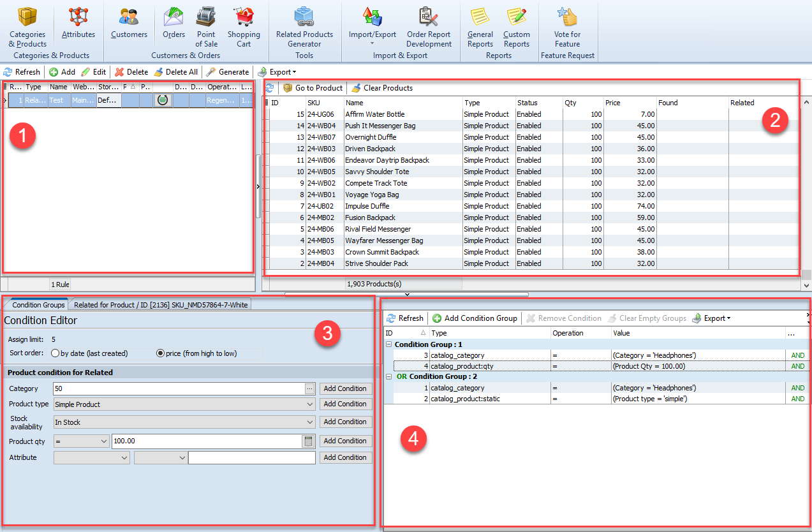Open the Import/Export ribbon menu

click(373, 27)
